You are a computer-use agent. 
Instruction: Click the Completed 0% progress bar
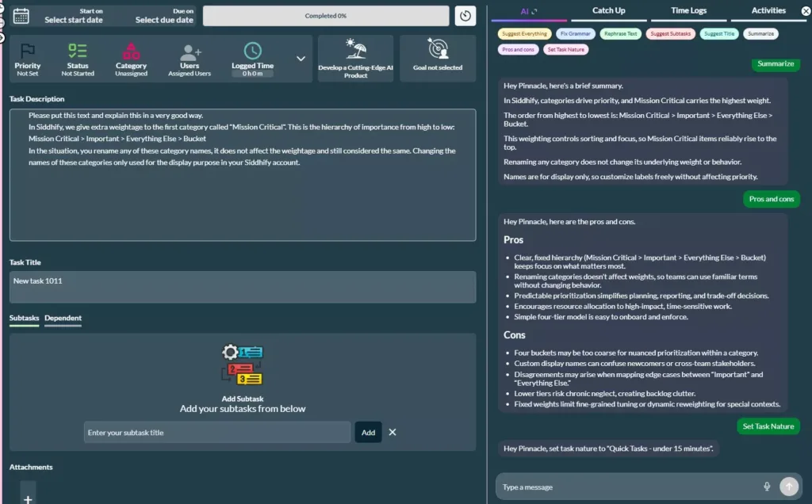click(x=326, y=16)
